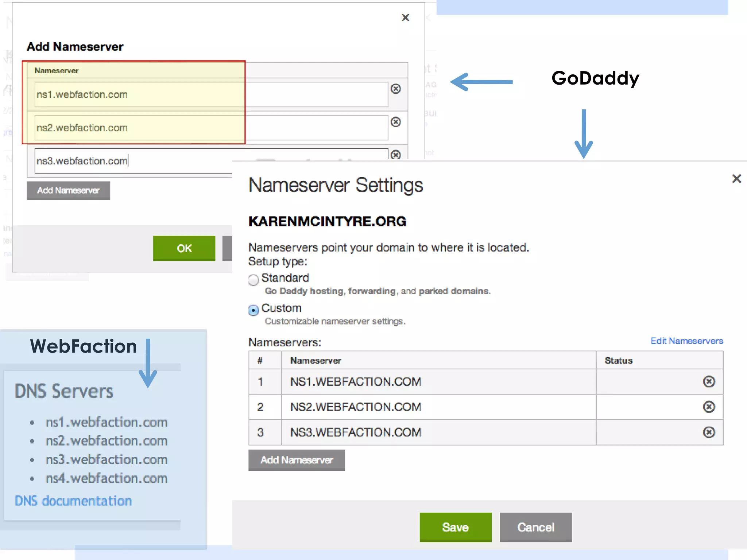Screen dimensions: 747x560
Task: Close the Nameserver Settings dialog
Action: [736, 178]
